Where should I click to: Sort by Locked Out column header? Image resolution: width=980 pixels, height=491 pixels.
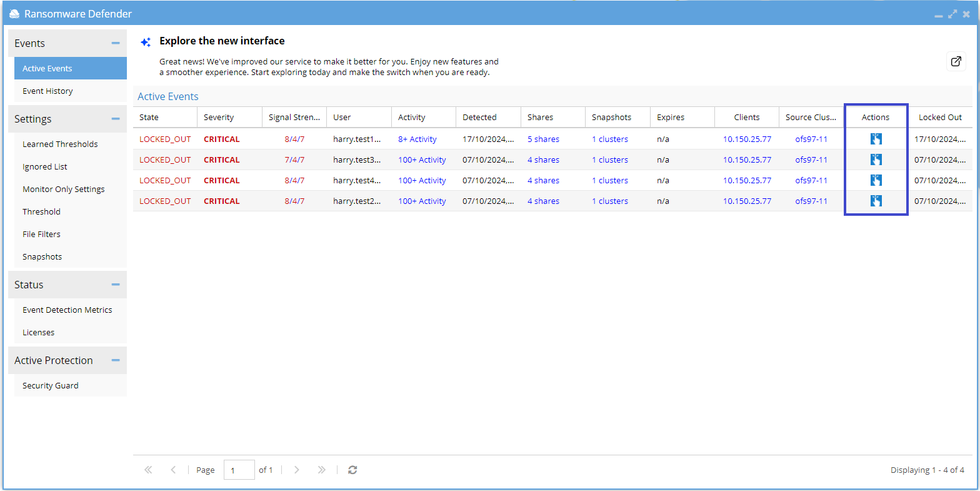point(940,117)
